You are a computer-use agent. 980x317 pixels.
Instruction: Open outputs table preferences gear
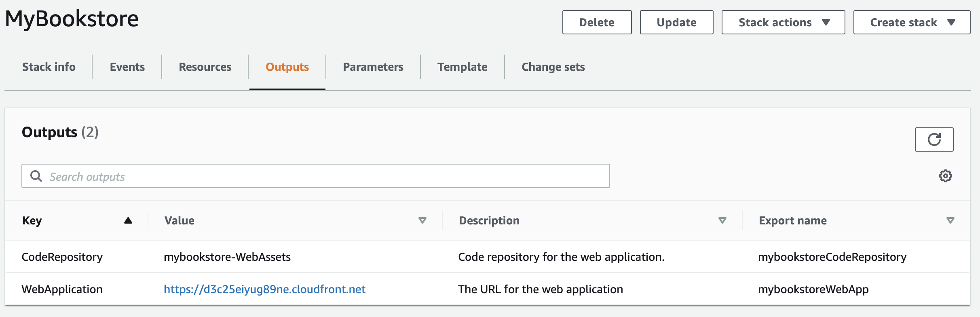click(x=945, y=176)
